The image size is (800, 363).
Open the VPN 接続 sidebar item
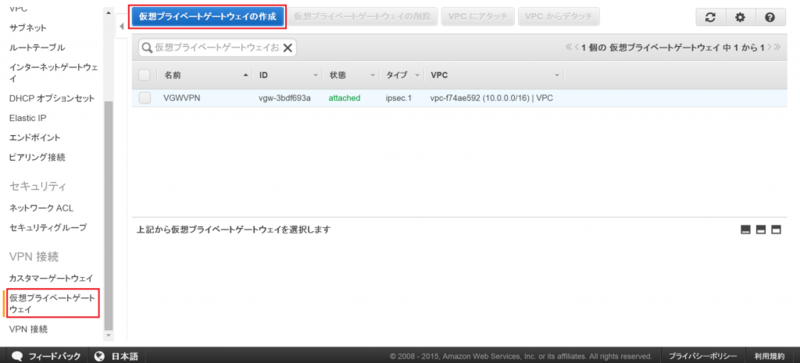click(x=28, y=329)
